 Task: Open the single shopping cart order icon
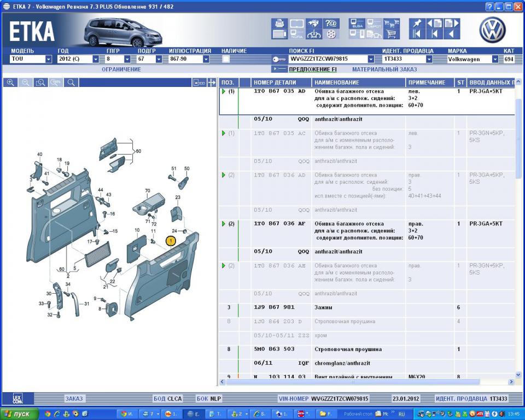392,34
